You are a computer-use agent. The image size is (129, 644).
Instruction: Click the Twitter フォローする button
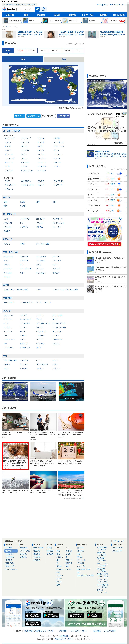(x=33, y=116)
